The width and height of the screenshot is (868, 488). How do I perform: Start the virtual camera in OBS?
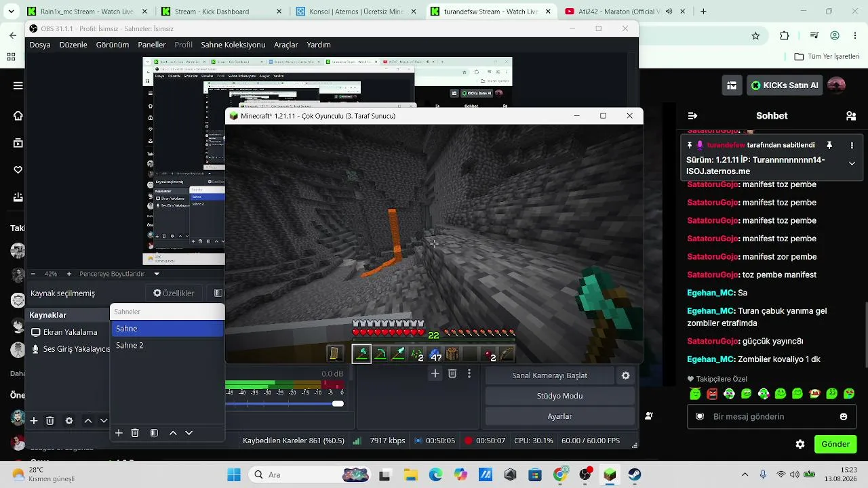(x=550, y=375)
